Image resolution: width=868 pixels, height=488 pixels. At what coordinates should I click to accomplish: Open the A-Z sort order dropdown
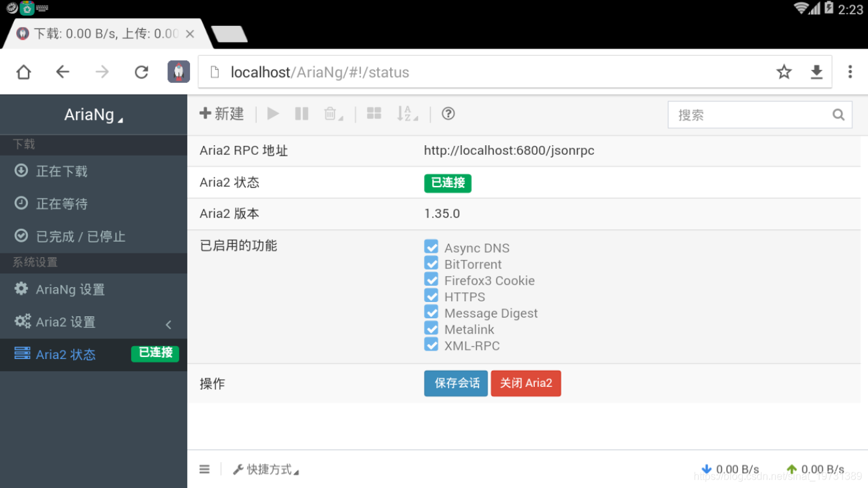[407, 114]
